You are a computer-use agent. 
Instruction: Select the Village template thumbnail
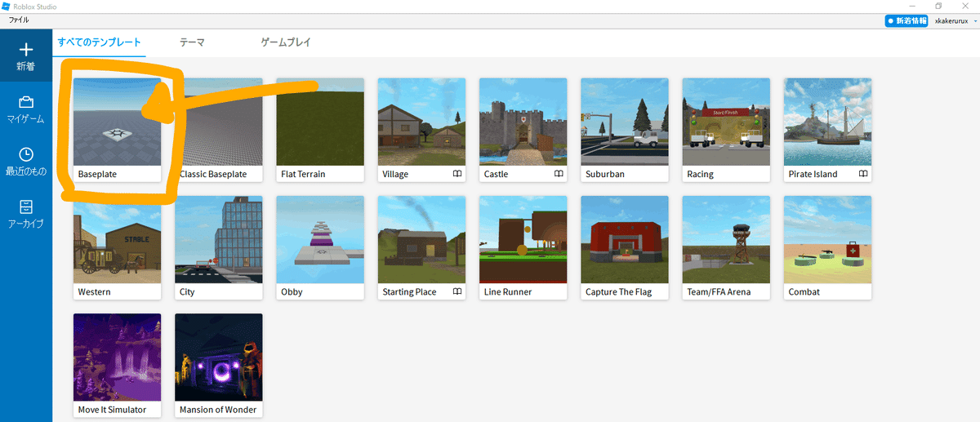coord(421,122)
